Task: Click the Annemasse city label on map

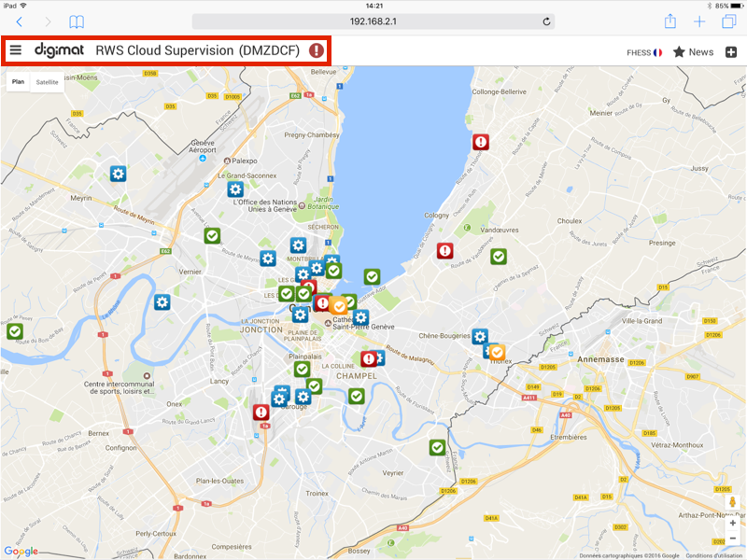Action: click(600, 359)
